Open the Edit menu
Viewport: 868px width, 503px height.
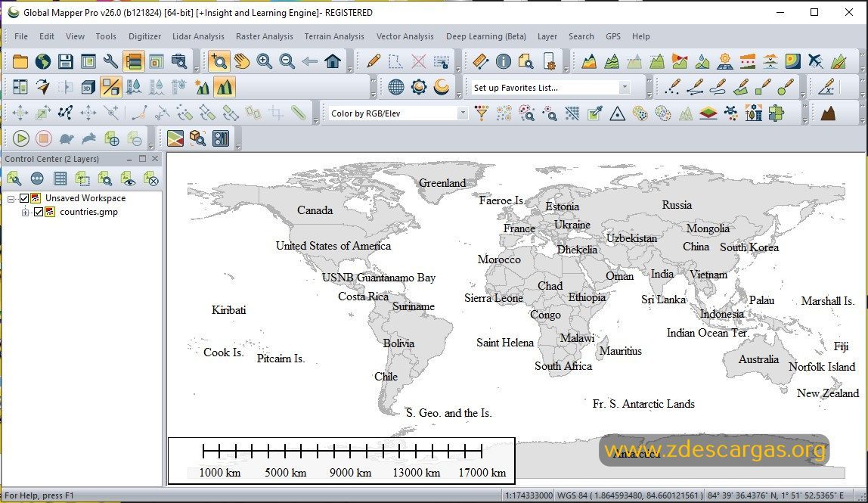[x=47, y=36]
